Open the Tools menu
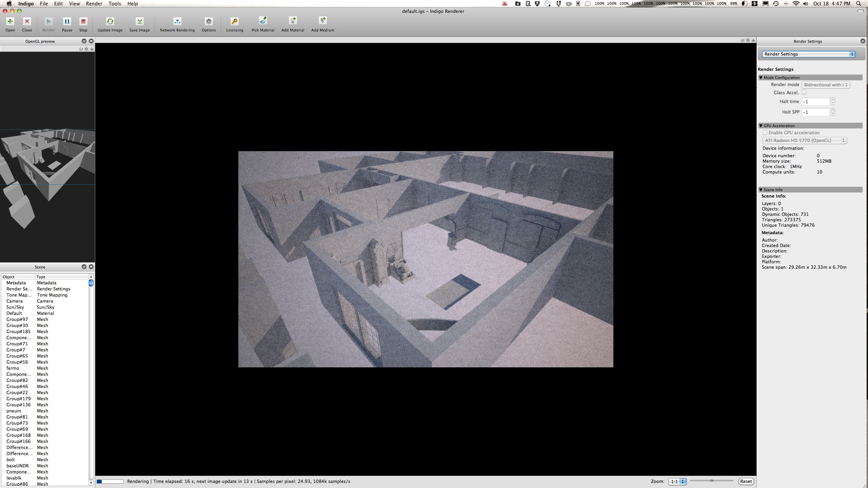Screen dimensions: 868x488 pyautogui.click(x=115, y=4)
